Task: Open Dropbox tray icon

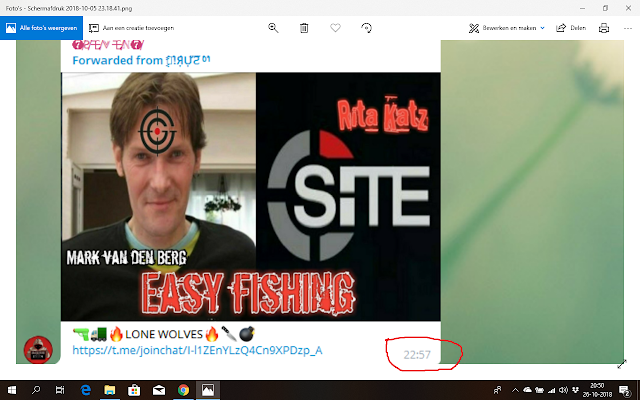Action: point(576,390)
